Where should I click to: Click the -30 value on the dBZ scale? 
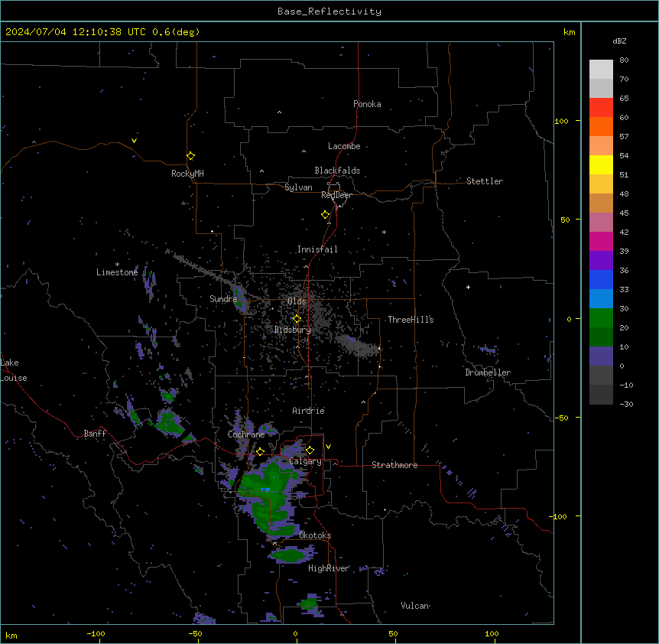click(x=626, y=404)
